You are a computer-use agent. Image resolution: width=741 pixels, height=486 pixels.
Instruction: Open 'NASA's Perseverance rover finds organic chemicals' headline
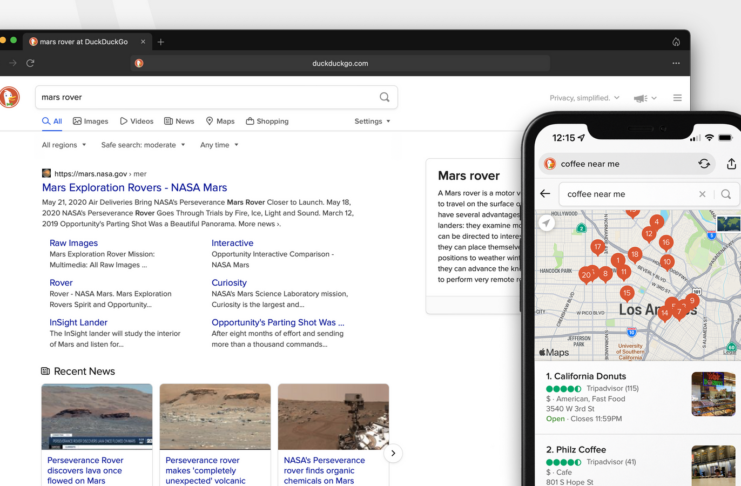[x=324, y=470]
